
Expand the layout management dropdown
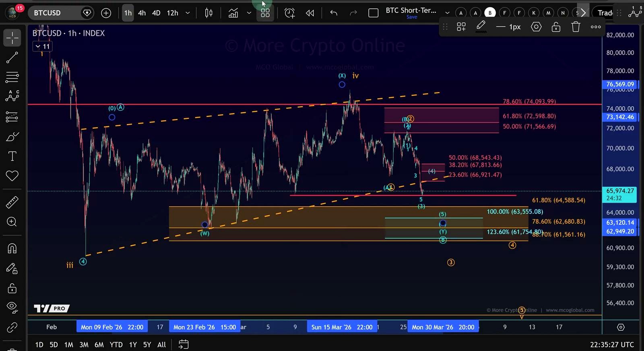[447, 13]
